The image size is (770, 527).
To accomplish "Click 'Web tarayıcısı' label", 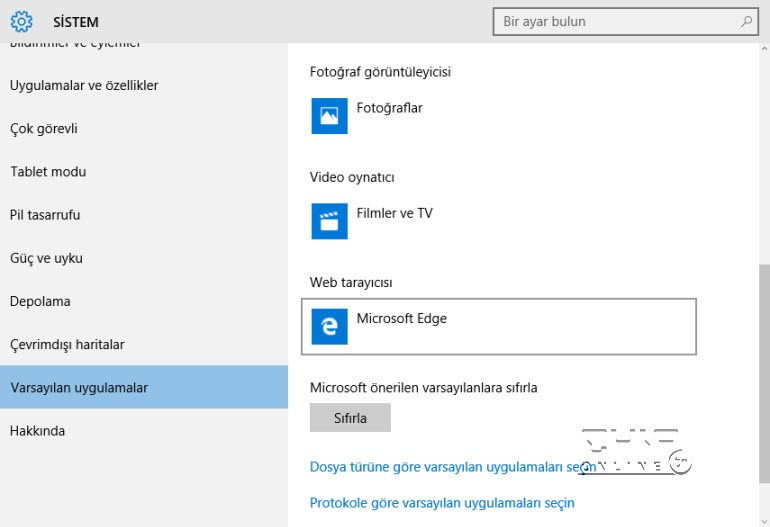I will click(351, 282).
